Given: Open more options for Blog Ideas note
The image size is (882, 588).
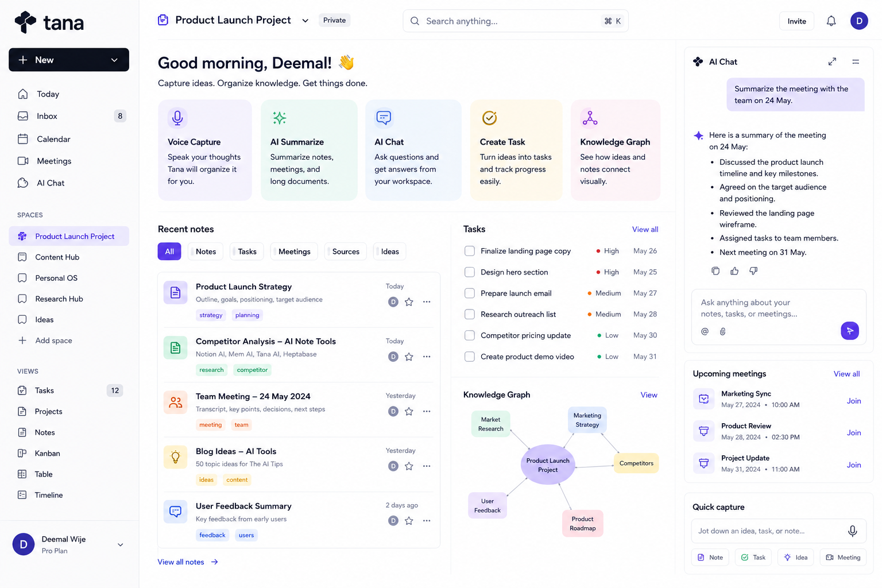Looking at the screenshot, I should pos(427,466).
